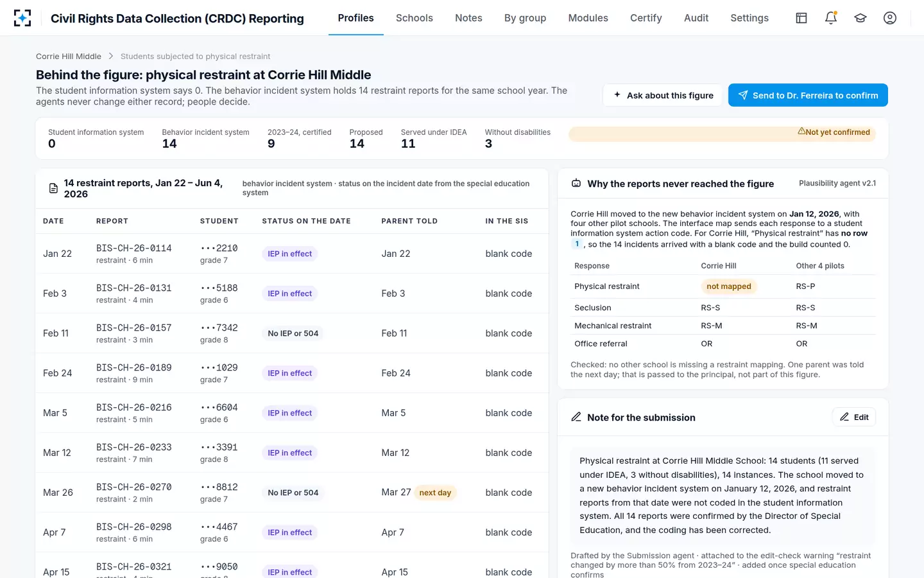Open report BIS-CH-26-0189
The height and width of the screenshot is (578, 924).
pyautogui.click(x=134, y=367)
